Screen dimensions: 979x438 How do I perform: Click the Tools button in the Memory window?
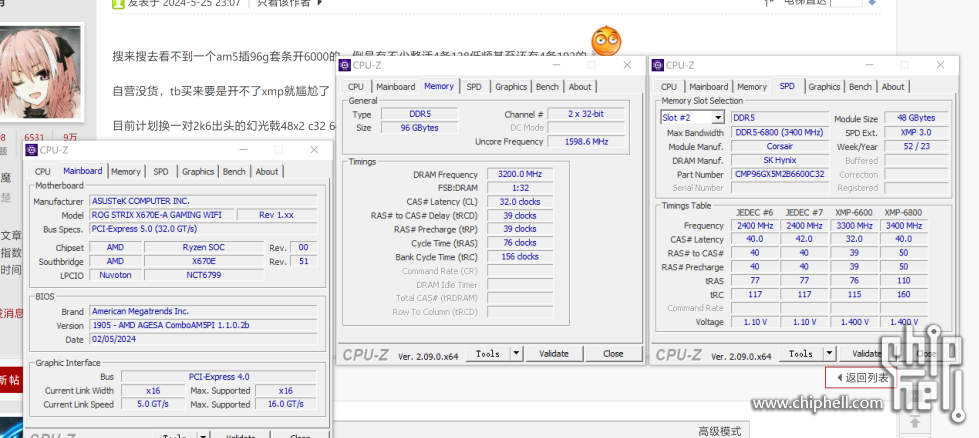coord(488,354)
